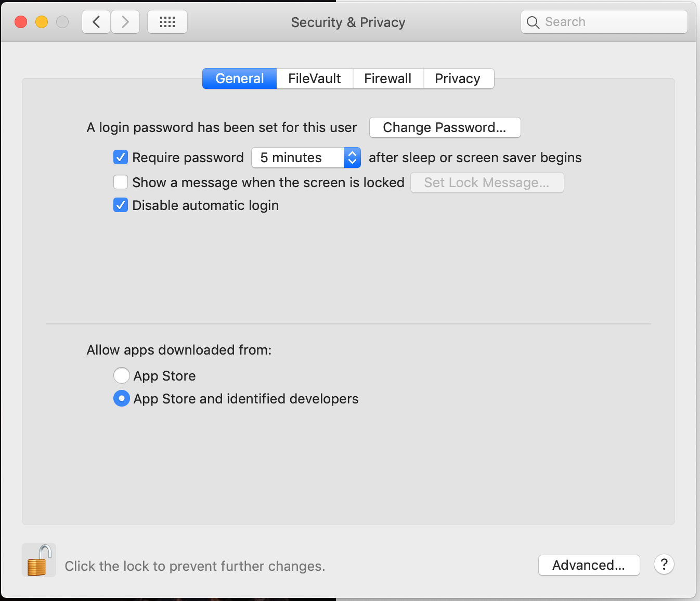Minimize the window with the yellow button
Viewport: 700px width, 601px height.
tap(42, 22)
